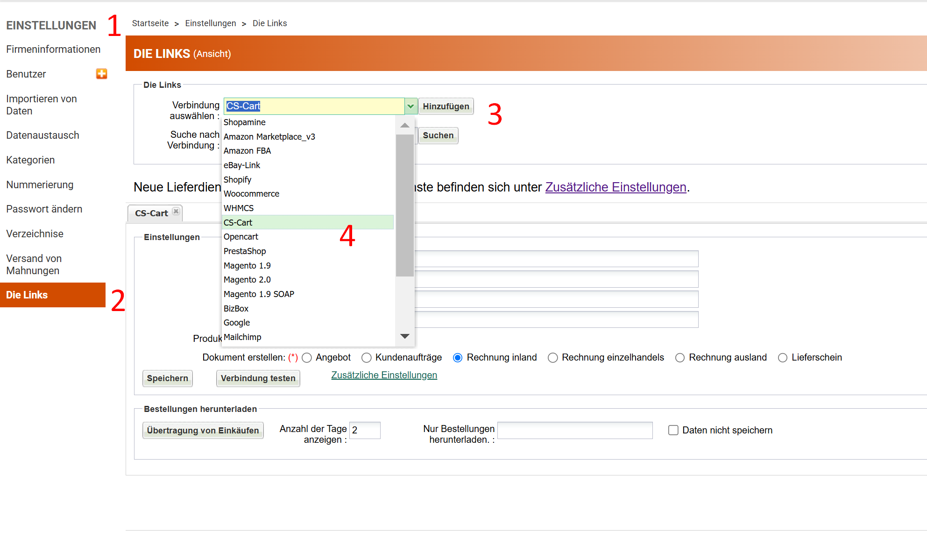This screenshot has width=927, height=560.
Task: Click Startseite in the breadcrumb
Action: (150, 23)
